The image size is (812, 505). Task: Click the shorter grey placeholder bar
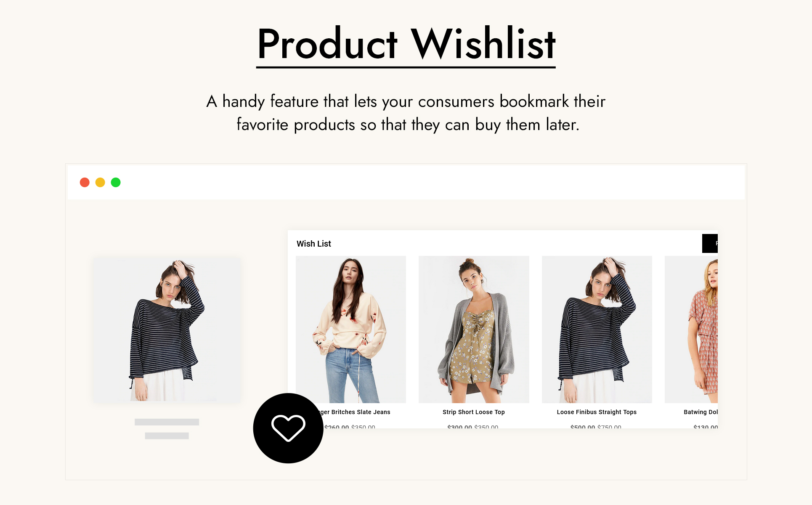coord(167,436)
